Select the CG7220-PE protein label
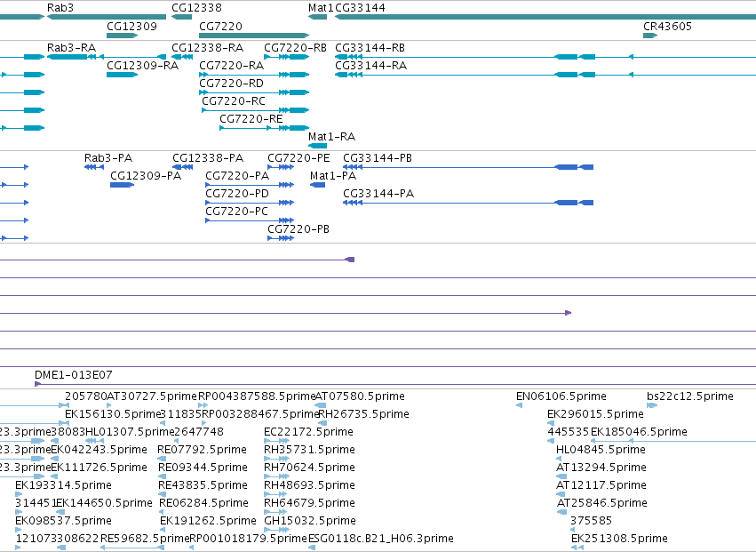Image resolution: width=756 pixels, height=552 pixels. pyautogui.click(x=298, y=158)
